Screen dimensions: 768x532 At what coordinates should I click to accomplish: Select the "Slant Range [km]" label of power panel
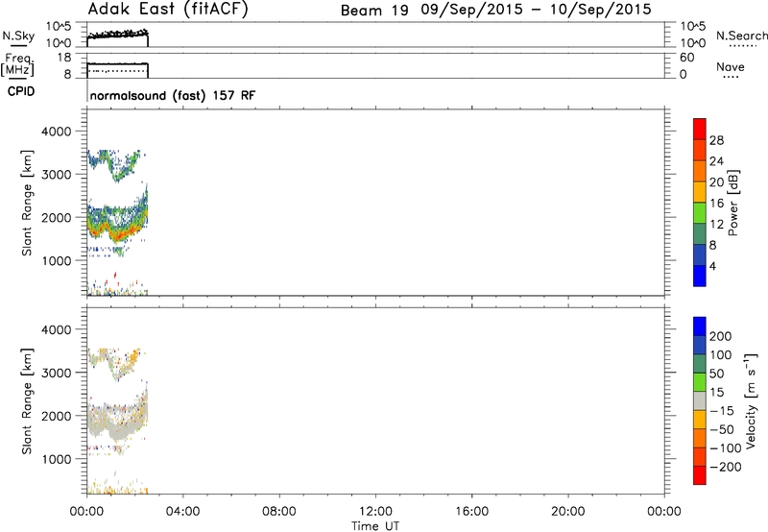pos(27,203)
